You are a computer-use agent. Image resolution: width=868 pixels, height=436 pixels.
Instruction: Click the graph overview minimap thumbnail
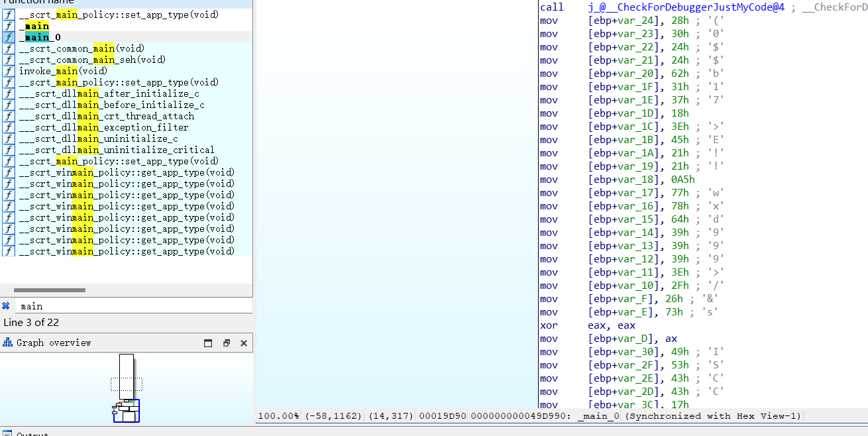126,388
